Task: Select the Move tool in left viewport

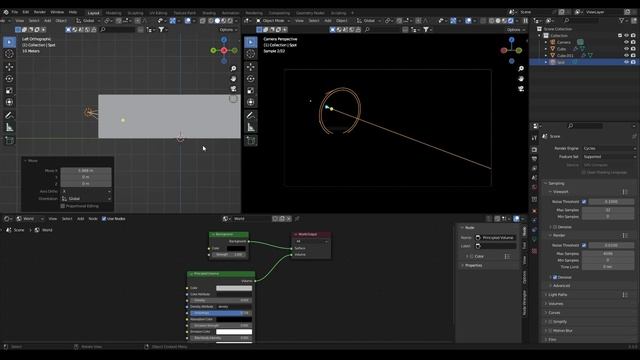Action: [x=9, y=67]
